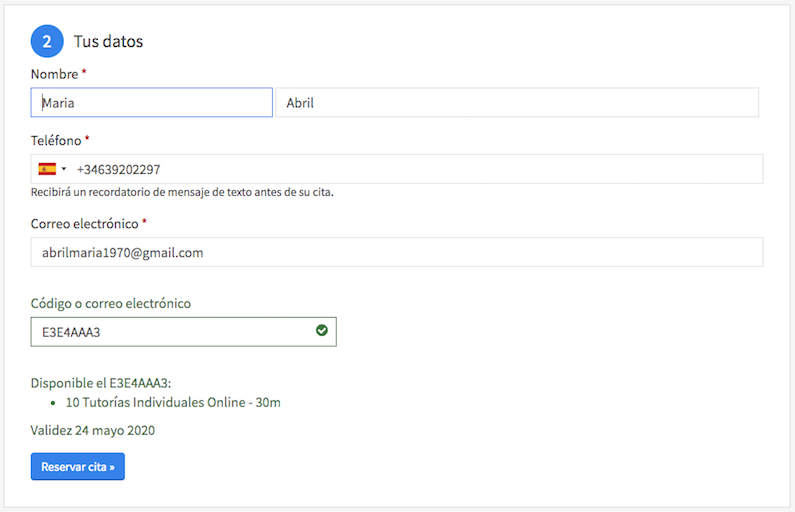
Task: Click the Teléfono label
Action: point(56,140)
